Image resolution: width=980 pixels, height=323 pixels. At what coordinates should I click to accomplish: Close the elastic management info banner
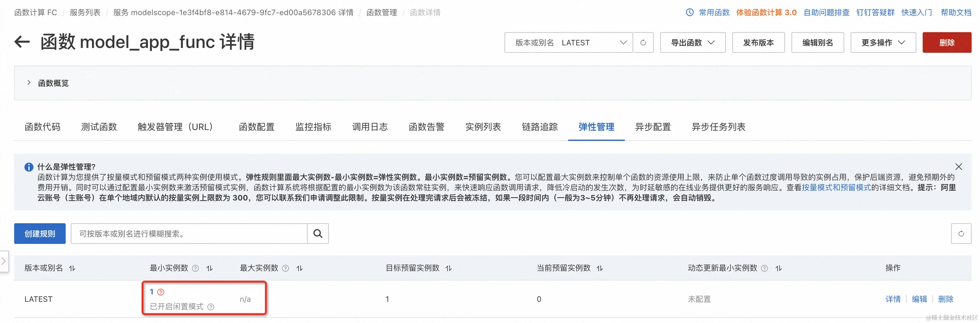[x=958, y=167]
